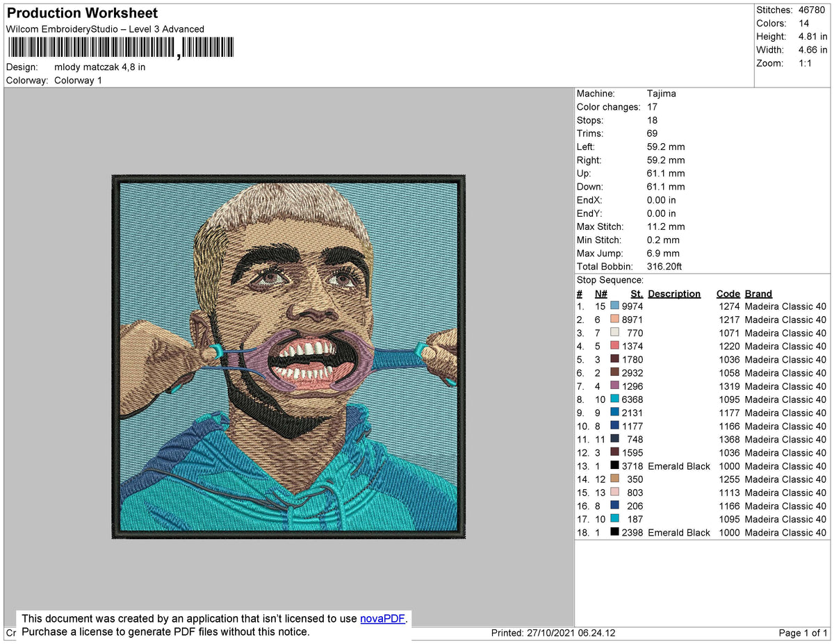This screenshot has height=644, width=834.
Task: Click the St. column header
Action: coord(637,294)
